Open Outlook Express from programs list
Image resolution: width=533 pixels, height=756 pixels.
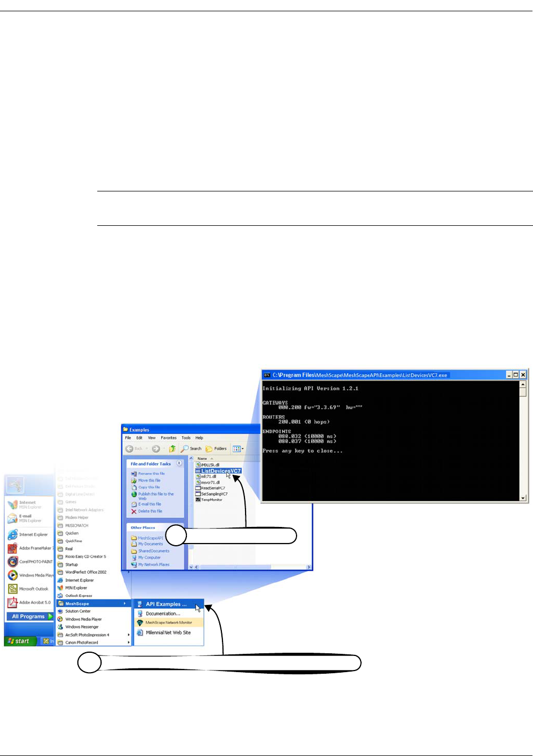[75, 596]
